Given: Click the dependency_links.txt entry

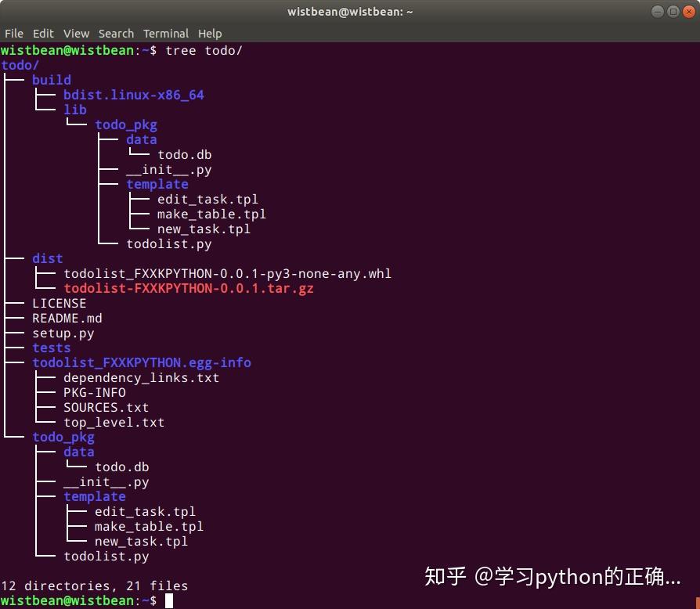Looking at the screenshot, I should coord(141,378).
